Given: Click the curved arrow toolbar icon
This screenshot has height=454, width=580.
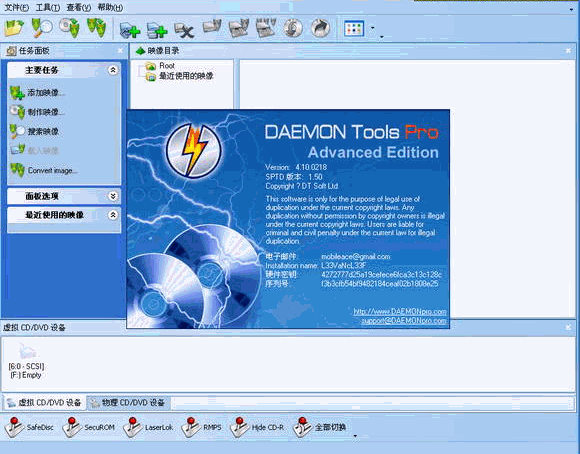Looking at the screenshot, I should (x=320, y=28).
